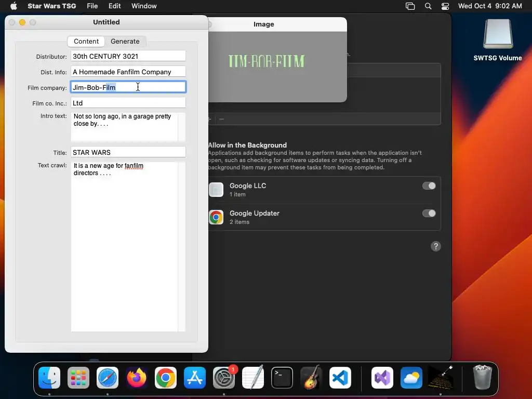Image resolution: width=532 pixels, height=399 pixels.
Task: Click the Stage Manager menu bar icon
Action: (410, 6)
